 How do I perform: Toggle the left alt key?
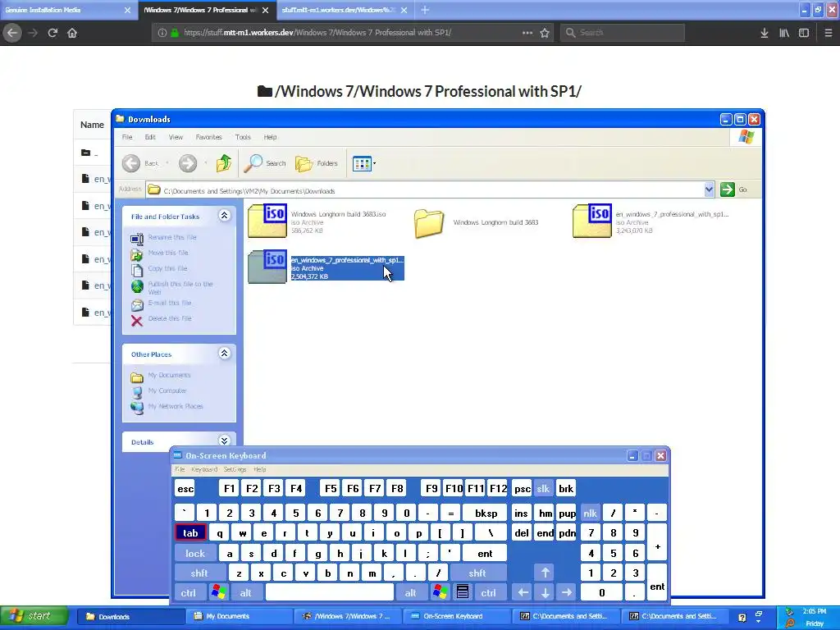[245, 593]
